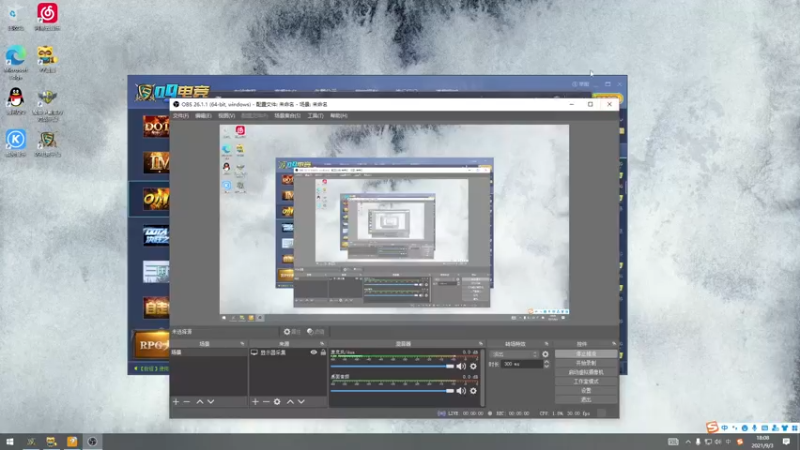The height and width of the screenshot is (450, 800).
Task: Open the 帮助(H) menu in OBS
Action: (x=338, y=116)
